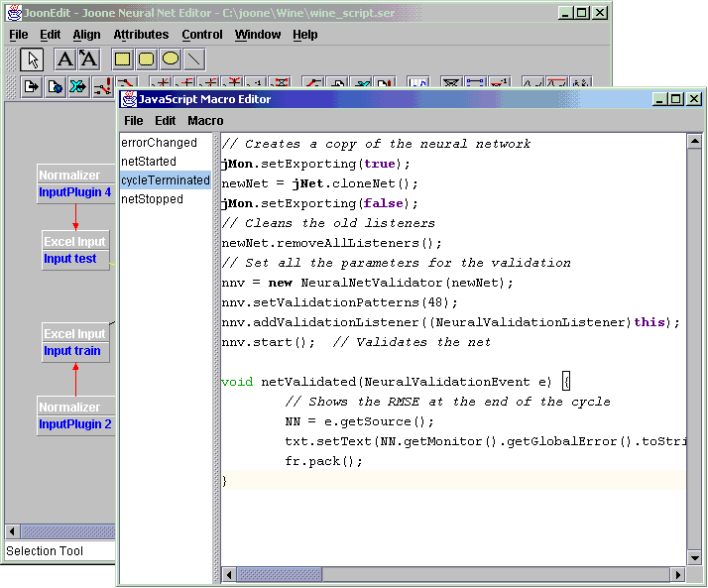Pick the rectangle drawing tool

pyautogui.click(x=122, y=59)
